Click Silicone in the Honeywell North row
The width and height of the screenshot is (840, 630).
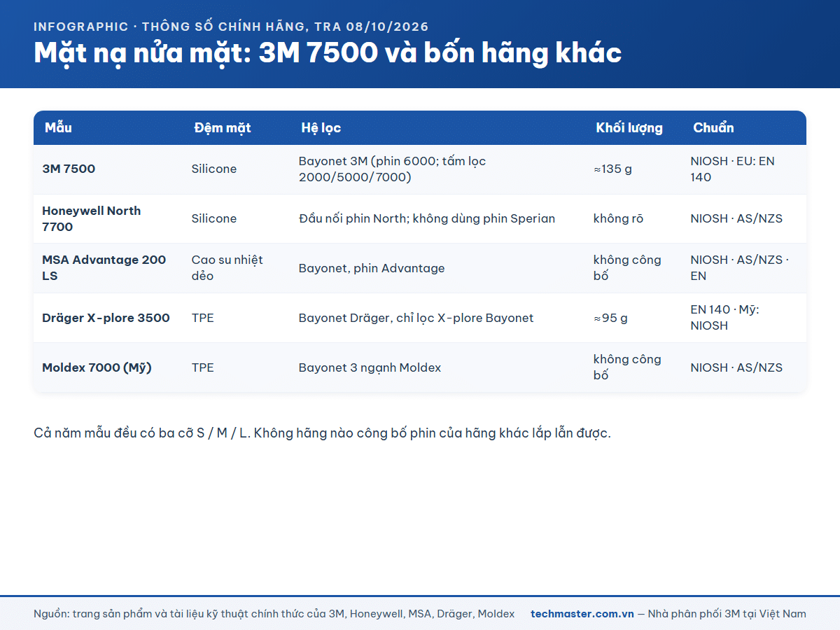pos(214,218)
